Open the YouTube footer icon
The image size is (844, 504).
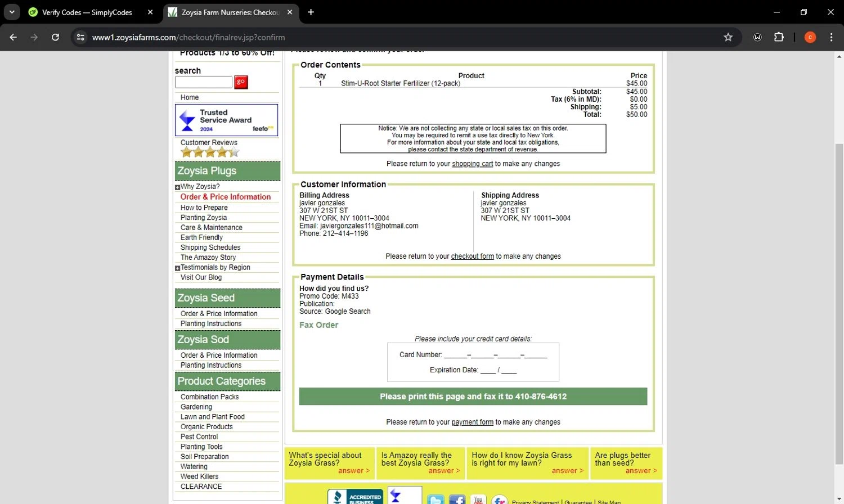[x=478, y=500]
